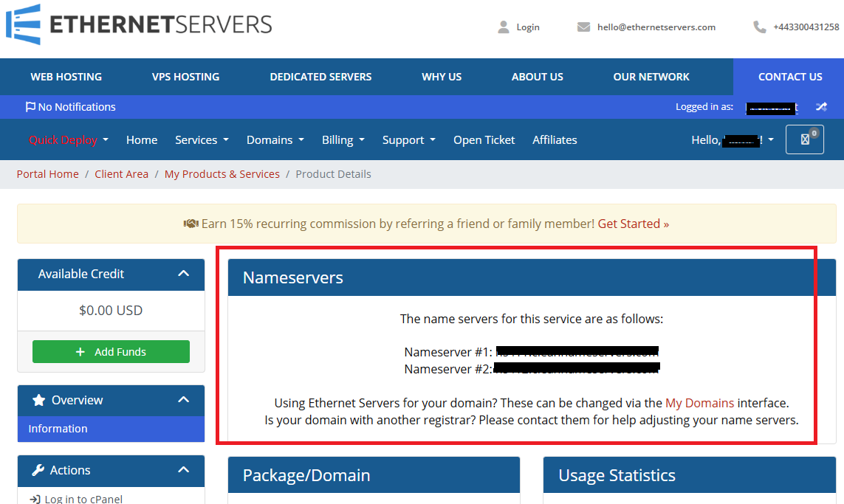Click the Get Started referral link

(634, 224)
